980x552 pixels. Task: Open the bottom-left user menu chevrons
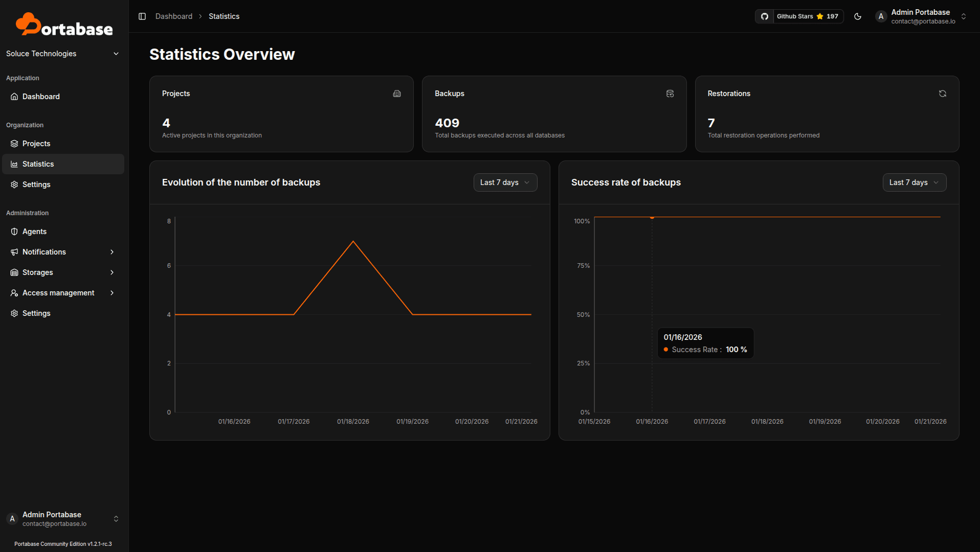tap(116, 519)
